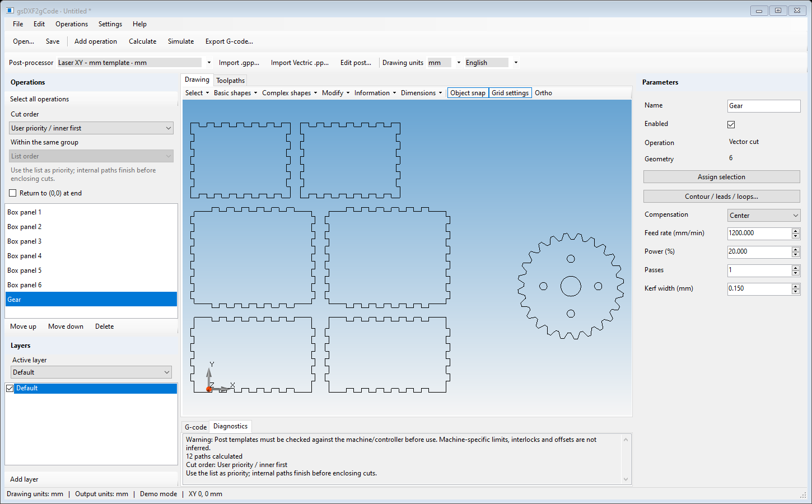The image size is (812, 504).
Task: Open the Active layer dropdown
Action: 92,372
